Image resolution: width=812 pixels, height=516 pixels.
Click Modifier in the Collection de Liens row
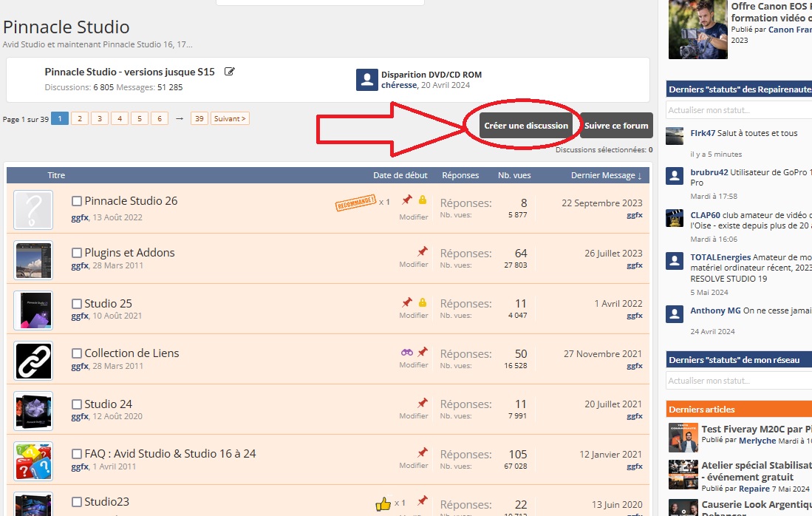click(413, 365)
